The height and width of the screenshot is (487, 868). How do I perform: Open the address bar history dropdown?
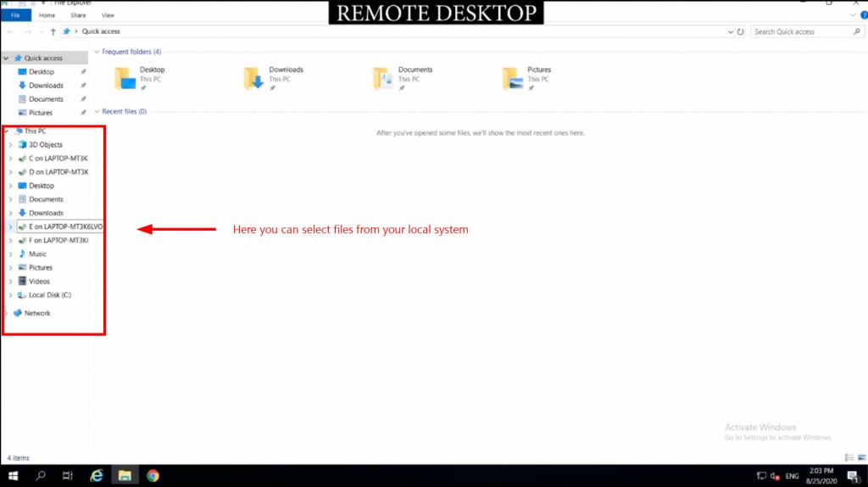click(x=730, y=31)
